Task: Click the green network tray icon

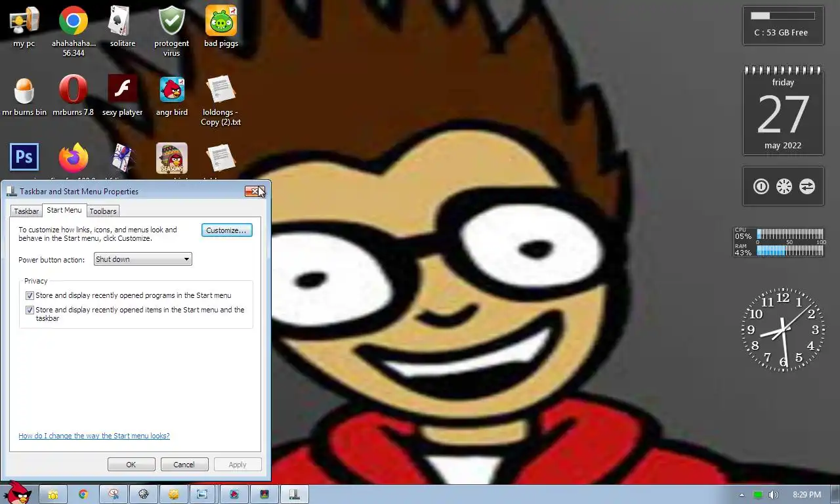Action: point(758,495)
